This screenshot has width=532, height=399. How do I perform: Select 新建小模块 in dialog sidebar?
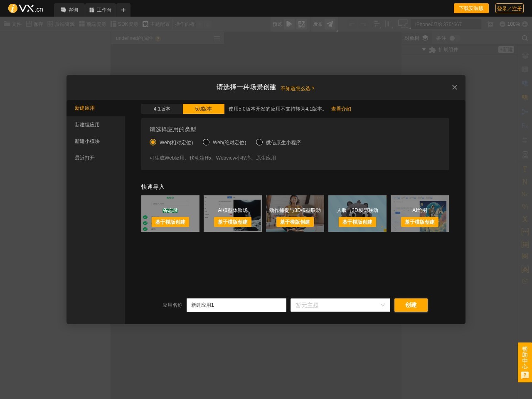pos(96,141)
